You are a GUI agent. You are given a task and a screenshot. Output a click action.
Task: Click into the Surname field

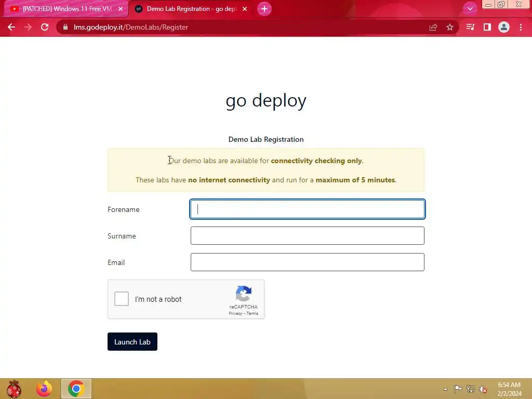point(308,235)
